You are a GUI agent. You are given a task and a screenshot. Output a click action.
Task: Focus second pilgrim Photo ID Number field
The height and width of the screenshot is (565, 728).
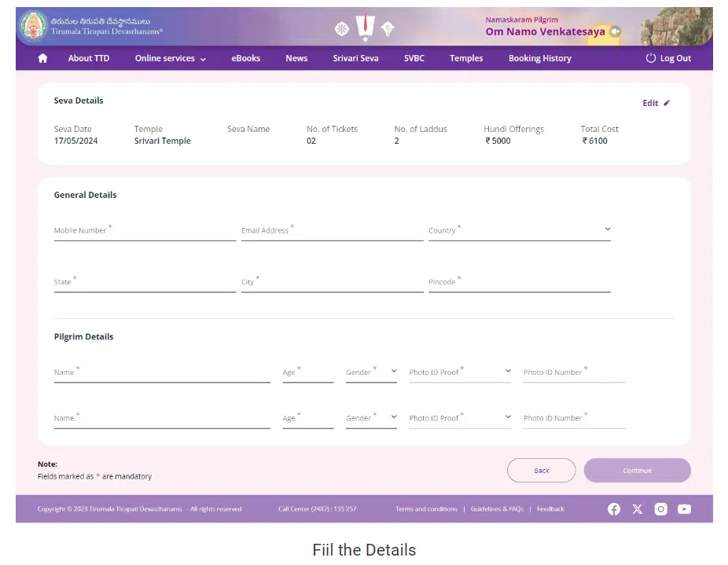click(575, 418)
